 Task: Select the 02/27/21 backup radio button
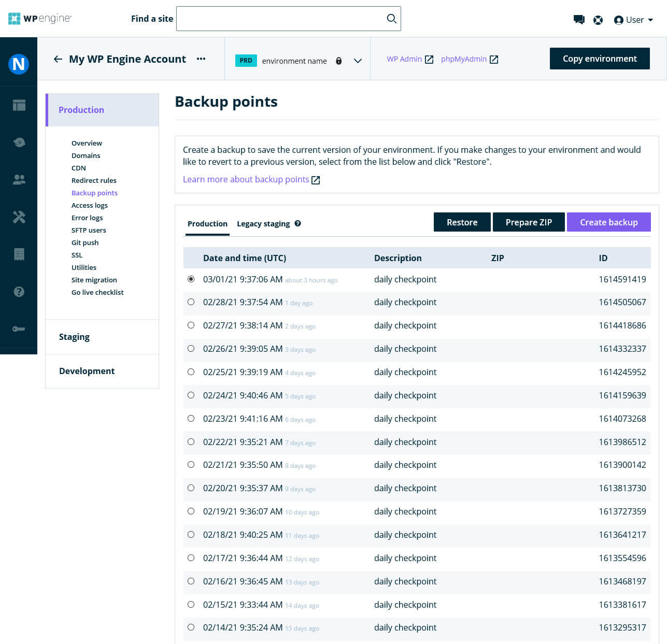(x=191, y=325)
